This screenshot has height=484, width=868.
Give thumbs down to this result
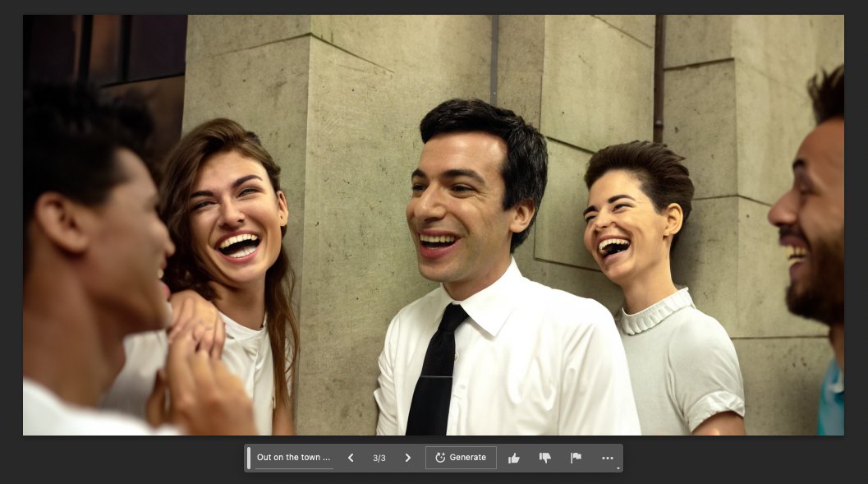(545, 458)
